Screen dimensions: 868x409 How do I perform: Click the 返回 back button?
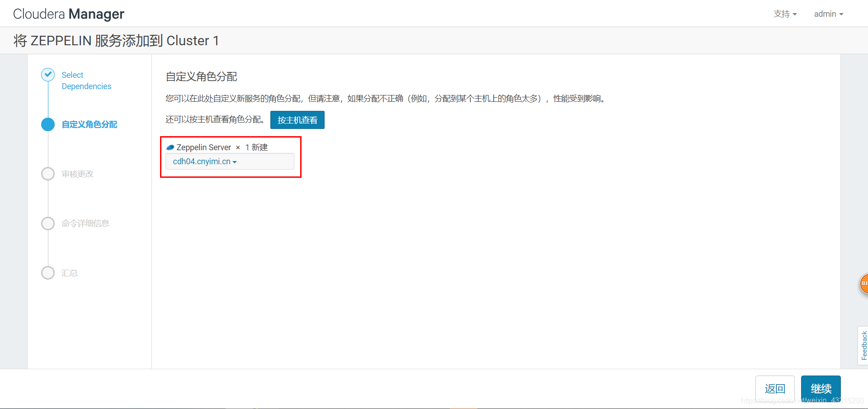point(775,389)
